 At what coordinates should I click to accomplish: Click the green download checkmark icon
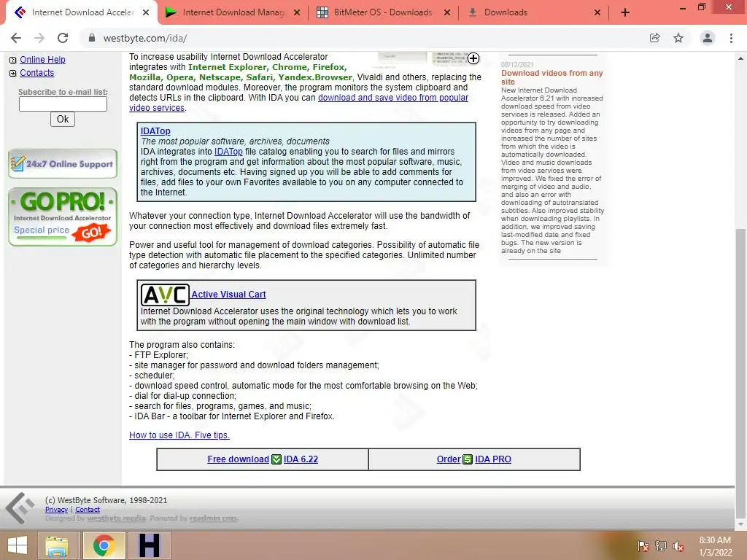[276, 459]
